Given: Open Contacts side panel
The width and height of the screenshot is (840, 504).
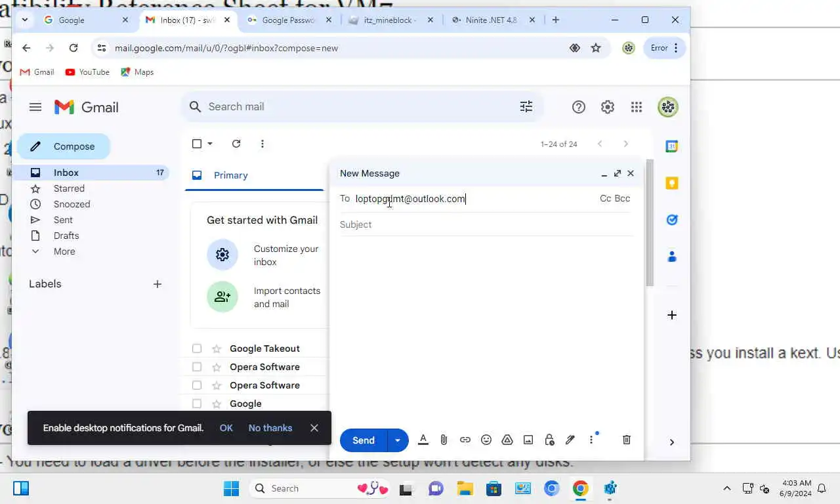Looking at the screenshot, I should coord(671,257).
